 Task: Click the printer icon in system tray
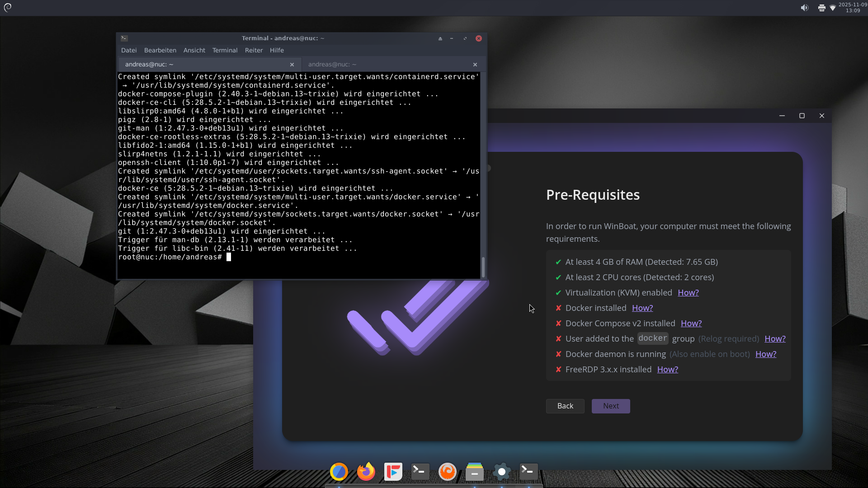click(x=822, y=8)
